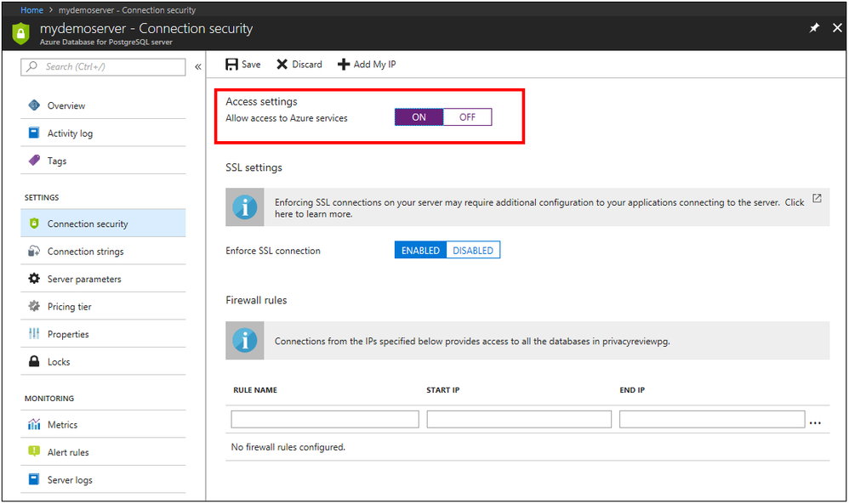The width and height of the screenshot is (849, 504).
Task: Click the search magnifier icon
Action: (32, 66)
